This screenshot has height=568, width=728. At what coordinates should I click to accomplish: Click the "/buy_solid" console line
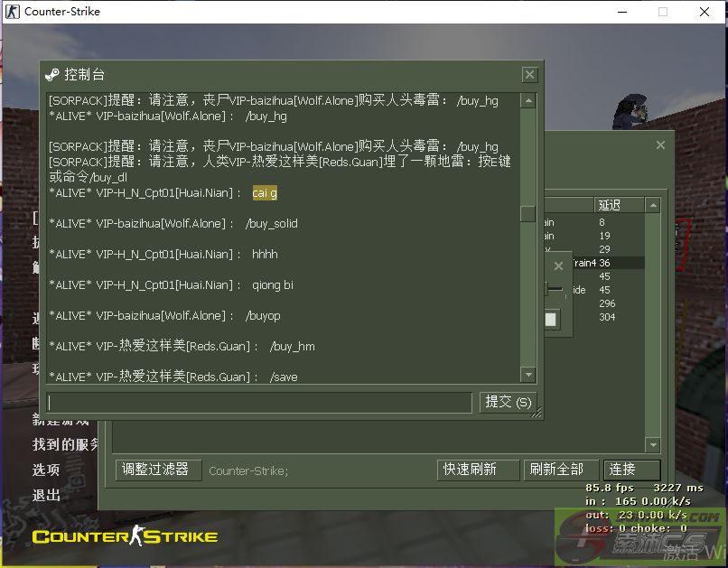click(x=272, y=224)
